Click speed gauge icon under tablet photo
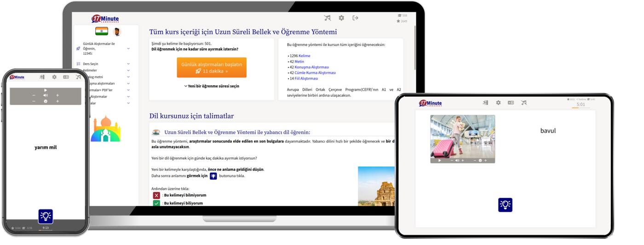 (480, 160)
